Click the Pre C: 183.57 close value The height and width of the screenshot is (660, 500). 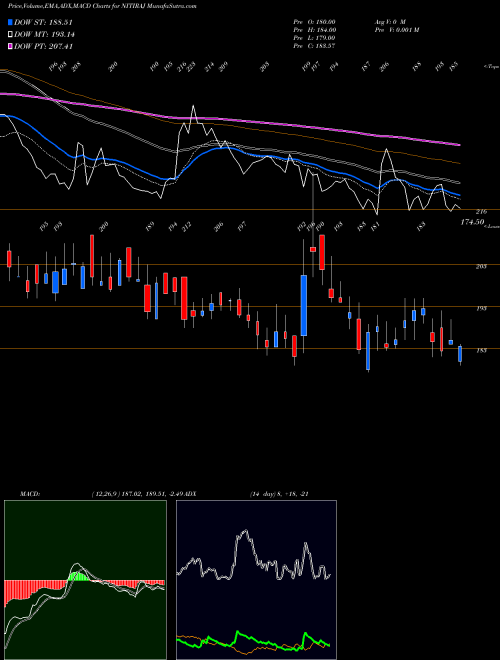[x=314, y=46]
